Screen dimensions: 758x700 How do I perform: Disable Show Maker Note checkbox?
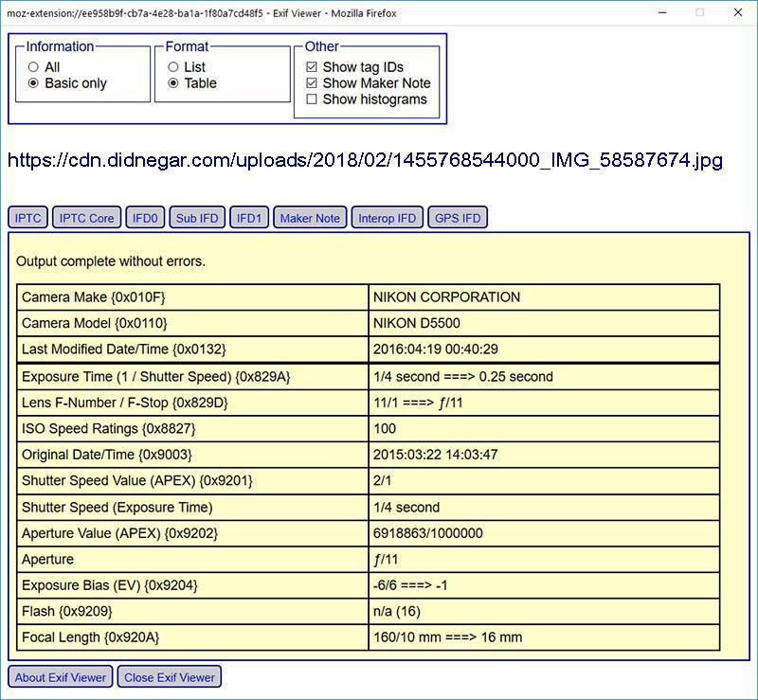coord(312,83)
